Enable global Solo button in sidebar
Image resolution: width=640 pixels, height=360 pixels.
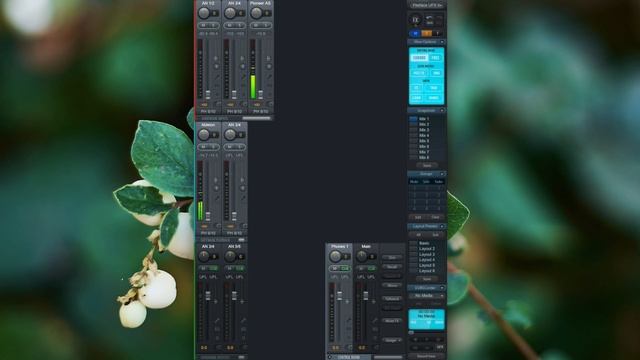[427, 33]
